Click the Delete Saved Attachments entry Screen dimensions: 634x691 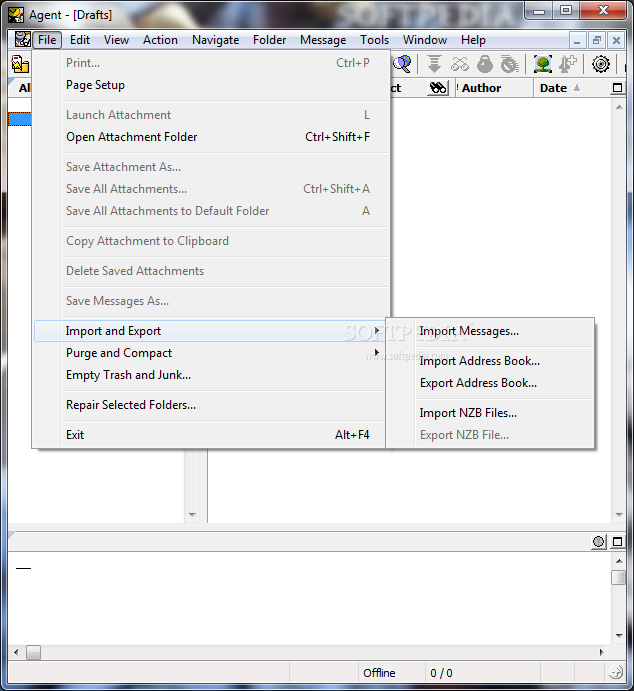211,271
